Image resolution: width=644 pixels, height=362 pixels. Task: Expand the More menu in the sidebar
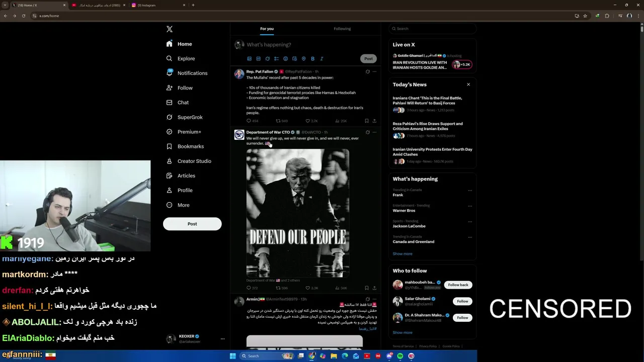point(178,205)
